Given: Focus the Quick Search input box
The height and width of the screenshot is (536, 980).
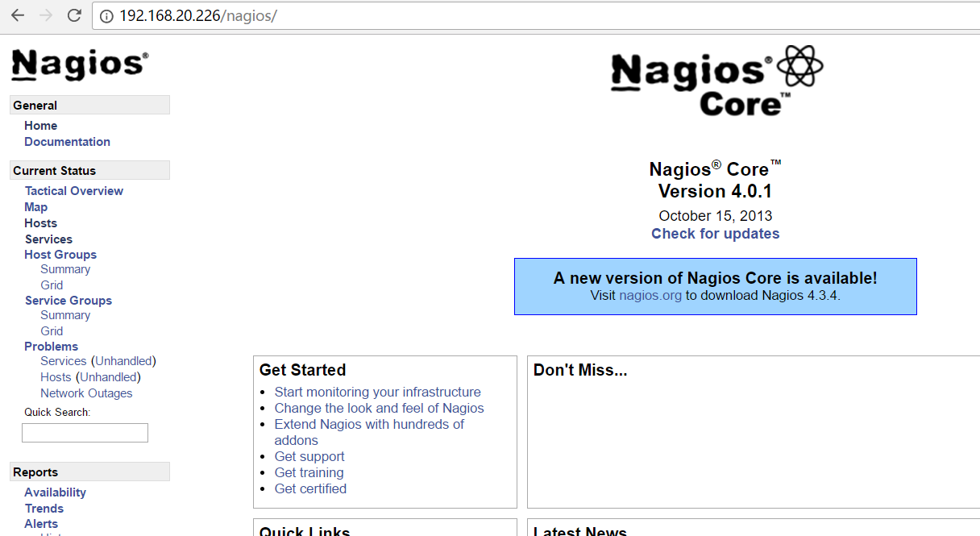Looking at the screenshot, I should click(x=85, y=433).
